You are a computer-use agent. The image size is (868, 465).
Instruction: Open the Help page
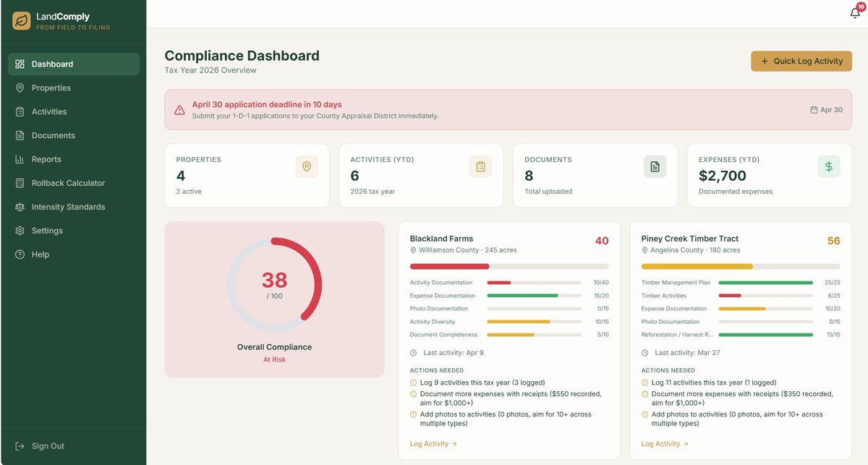click(74, 255)
